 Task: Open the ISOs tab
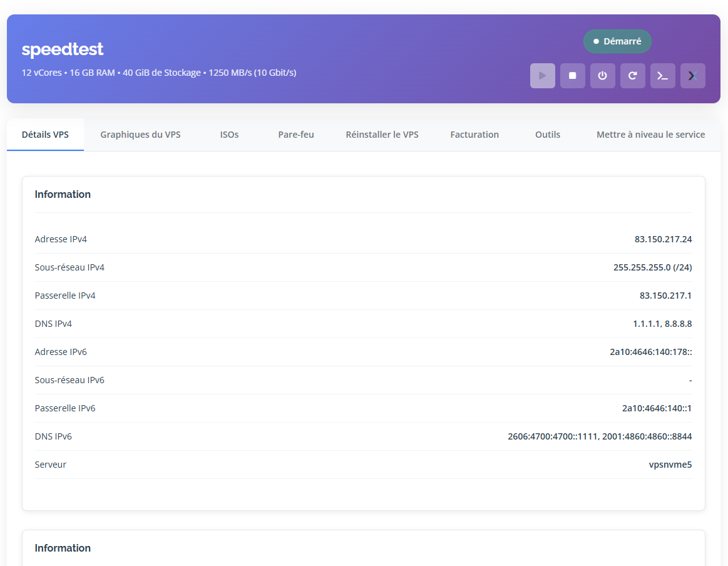coord(229,135)
